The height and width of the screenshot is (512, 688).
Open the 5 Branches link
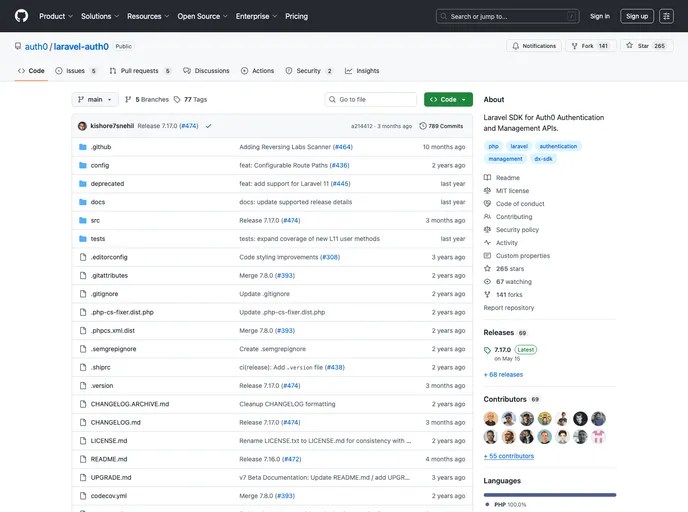[x=147, y=100]
